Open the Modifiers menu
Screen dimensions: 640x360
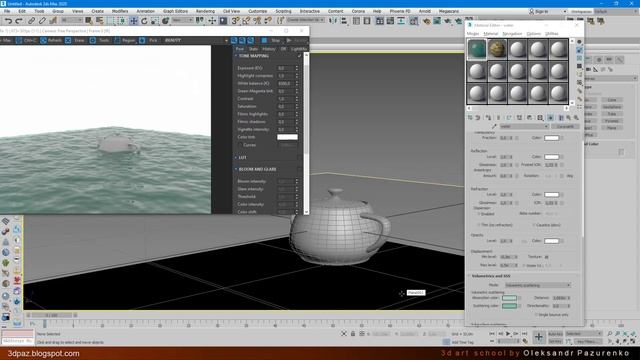120,11
